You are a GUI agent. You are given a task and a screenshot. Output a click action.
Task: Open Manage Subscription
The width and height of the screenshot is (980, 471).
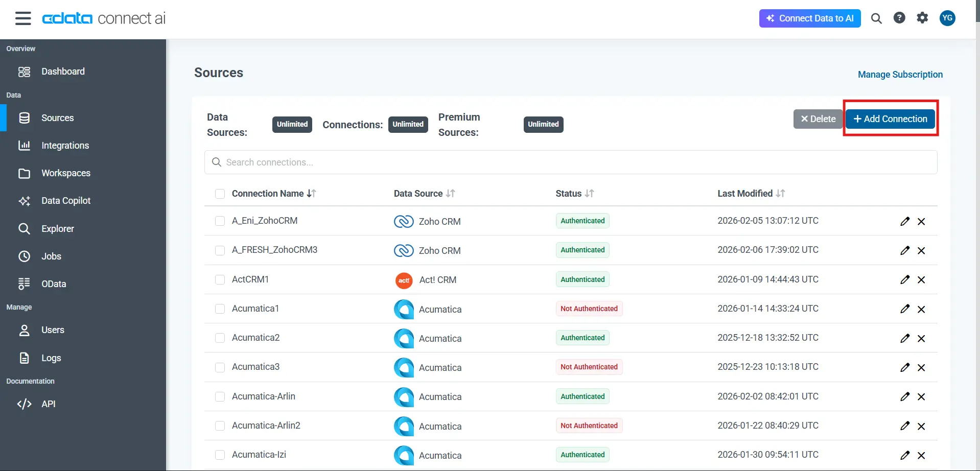[900, 74]
